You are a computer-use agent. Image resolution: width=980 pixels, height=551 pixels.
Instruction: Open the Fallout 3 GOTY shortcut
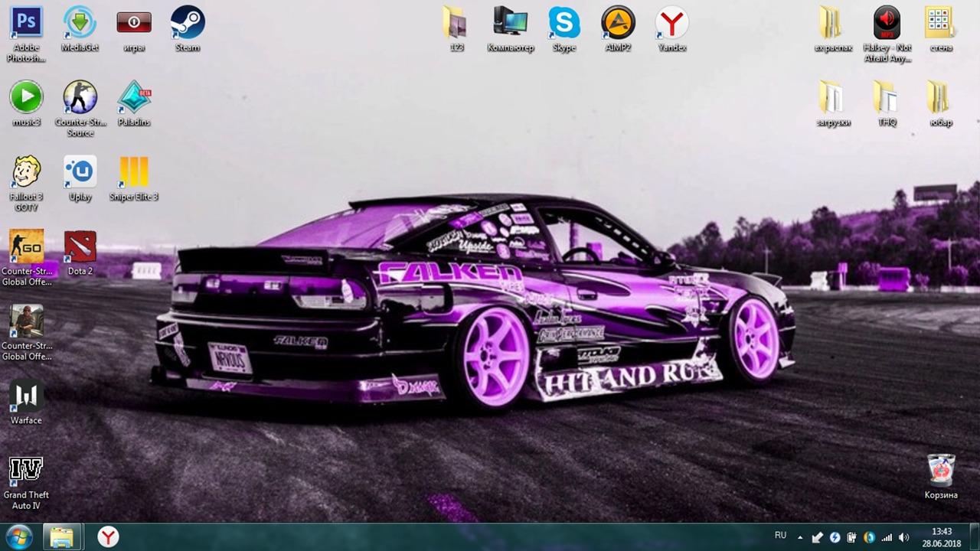(26, 172)
